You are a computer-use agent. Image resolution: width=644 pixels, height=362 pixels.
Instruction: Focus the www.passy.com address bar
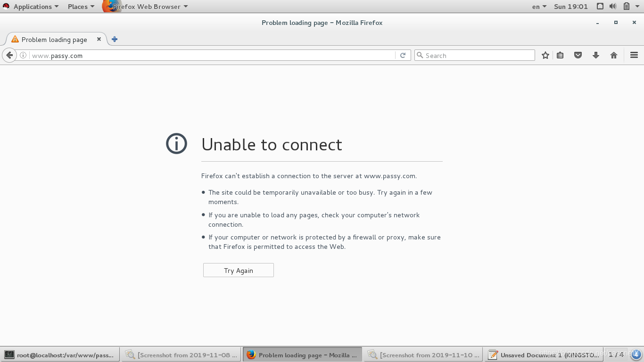[x=212, y=56]
